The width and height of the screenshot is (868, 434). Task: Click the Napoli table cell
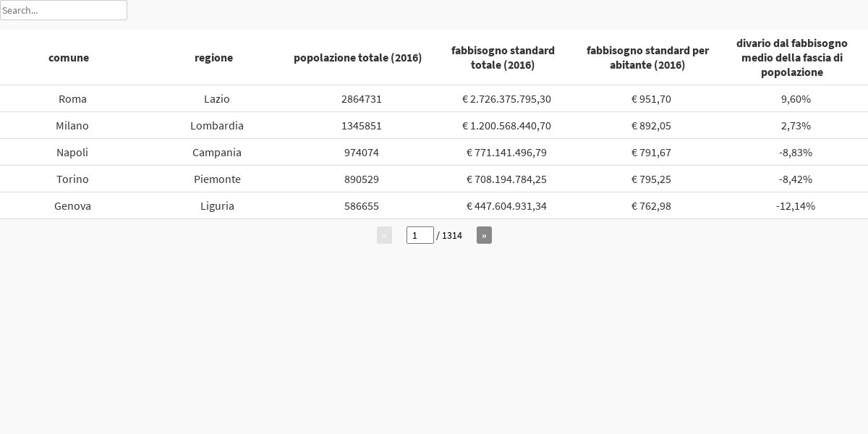(72, 152)
